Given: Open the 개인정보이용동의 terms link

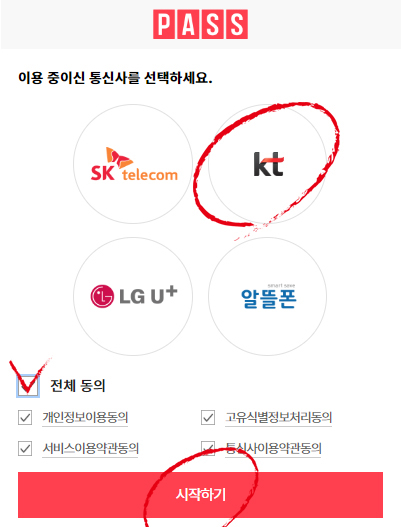Looking at the screenshot, I should click(x=85, y=417).
